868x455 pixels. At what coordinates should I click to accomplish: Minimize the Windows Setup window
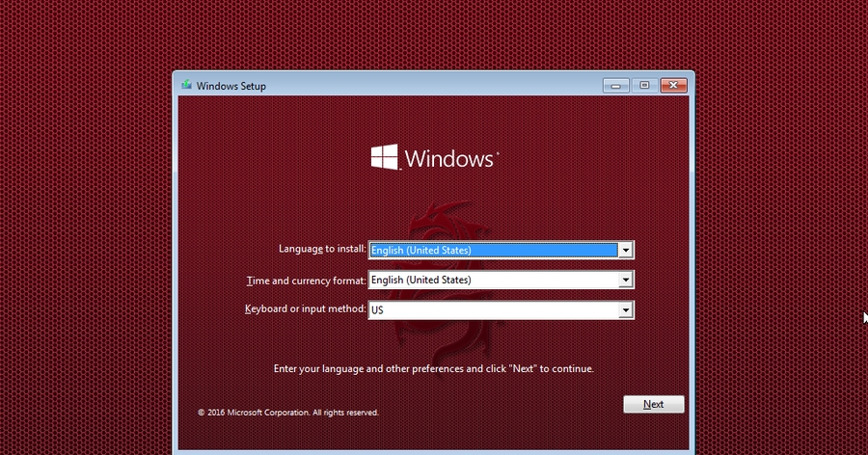[x=615, y=85]
